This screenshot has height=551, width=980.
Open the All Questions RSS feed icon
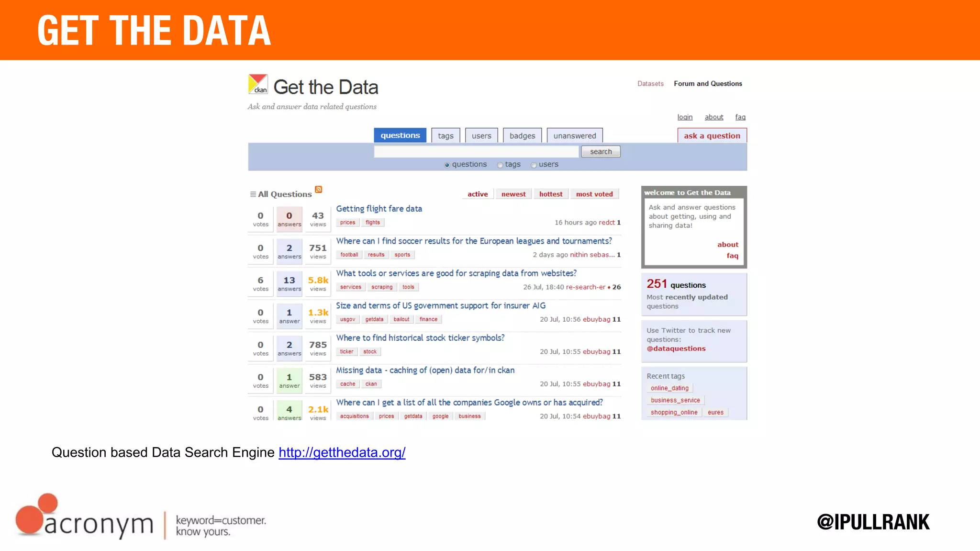(x=319, y=190)
